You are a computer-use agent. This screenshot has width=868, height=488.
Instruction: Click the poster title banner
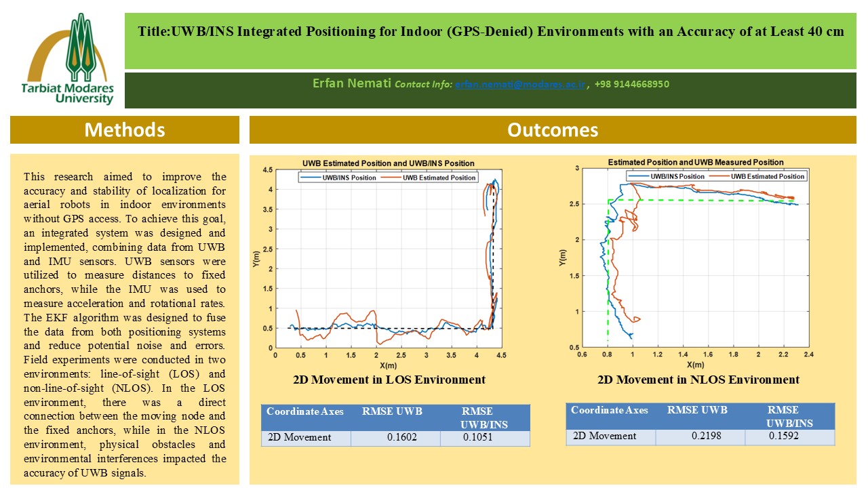tap(491, 32)
